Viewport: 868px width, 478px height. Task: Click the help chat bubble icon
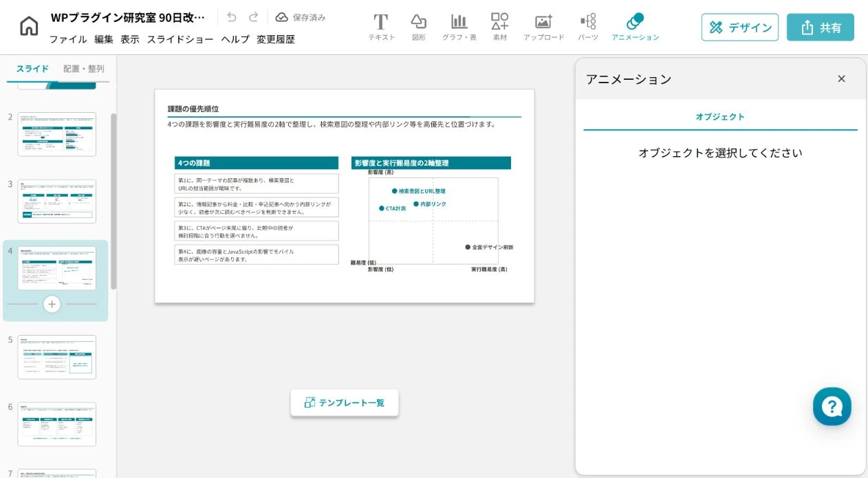832,406
